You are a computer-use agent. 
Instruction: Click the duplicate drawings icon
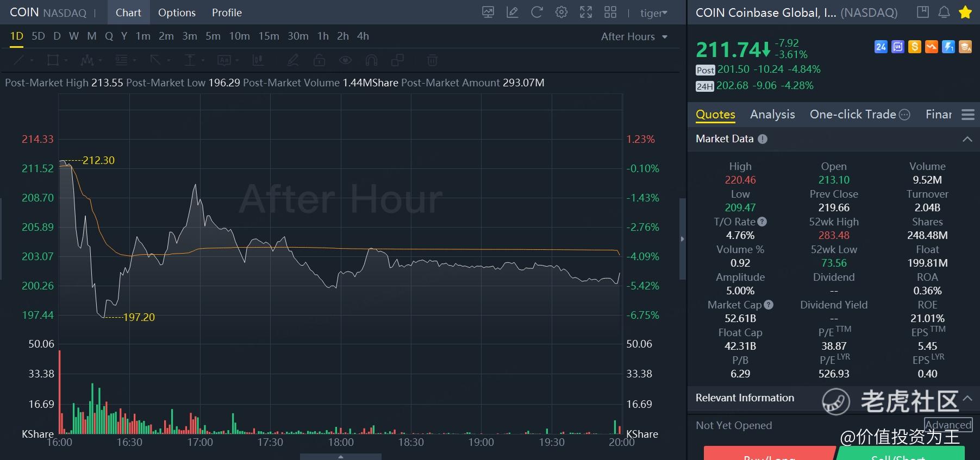398,60
